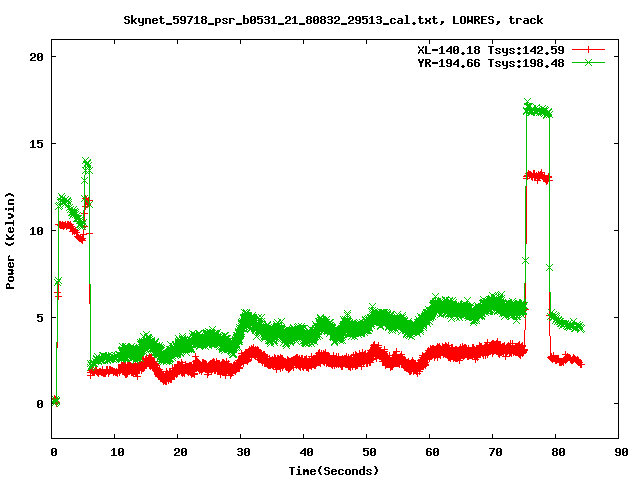
Task: Click the y-axis tick label 20
Action: click(36, 57)
